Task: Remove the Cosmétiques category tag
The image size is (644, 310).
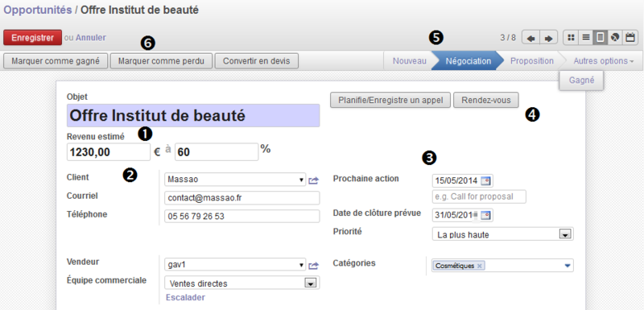Action: [479, 266]
